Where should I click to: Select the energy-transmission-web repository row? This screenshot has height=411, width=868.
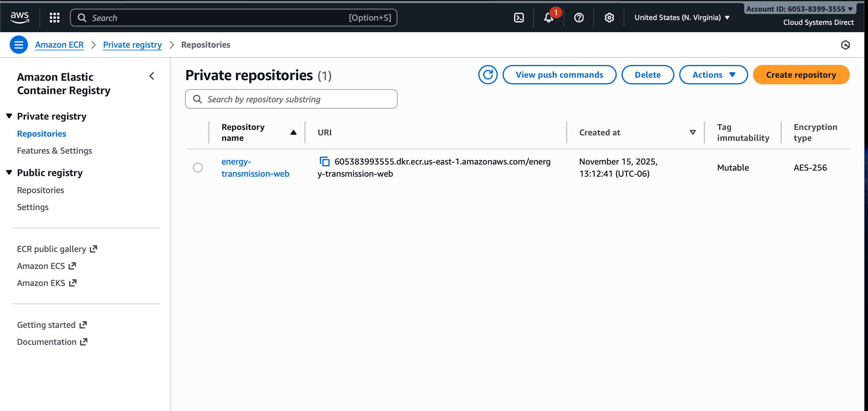tap(198, 168)
